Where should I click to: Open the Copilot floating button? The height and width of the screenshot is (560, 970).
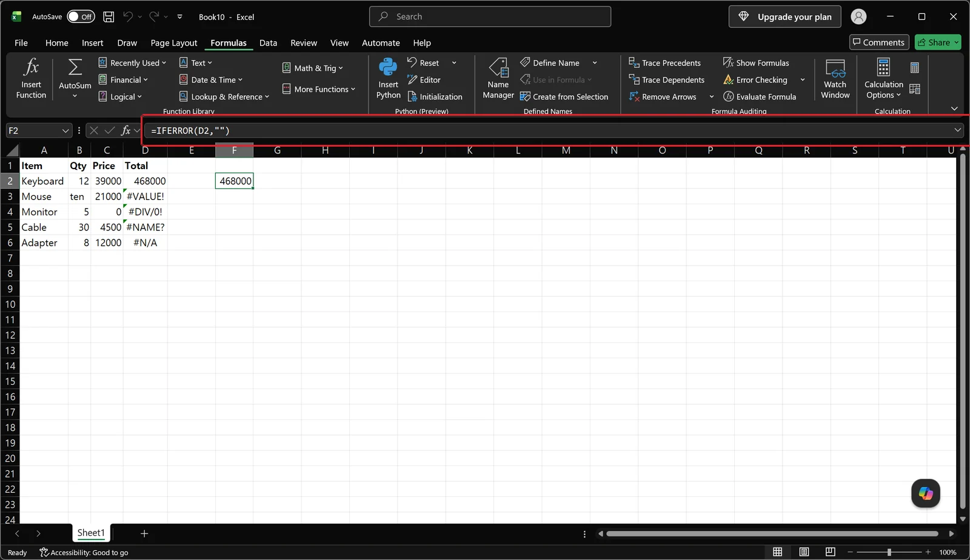(x=926, y=493)
